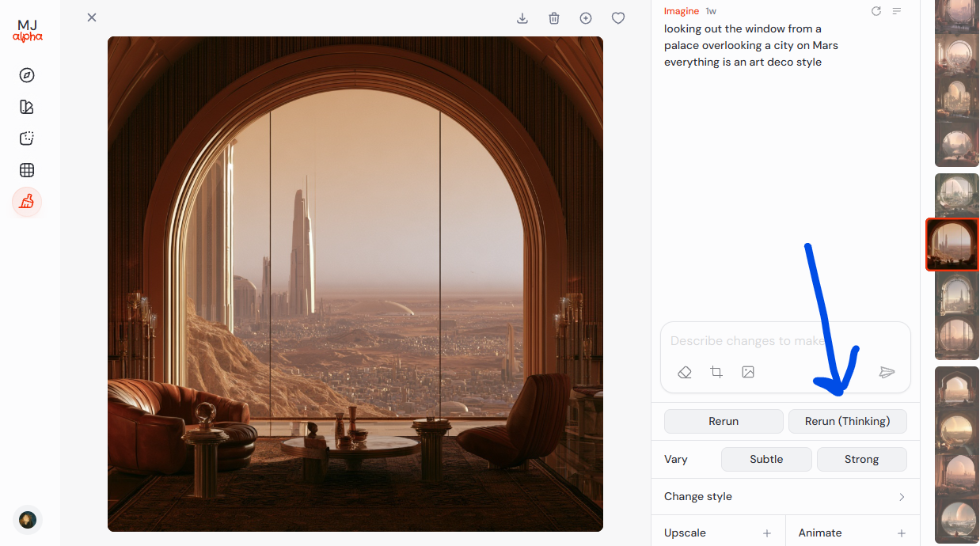Download the image

click(522, 18)
